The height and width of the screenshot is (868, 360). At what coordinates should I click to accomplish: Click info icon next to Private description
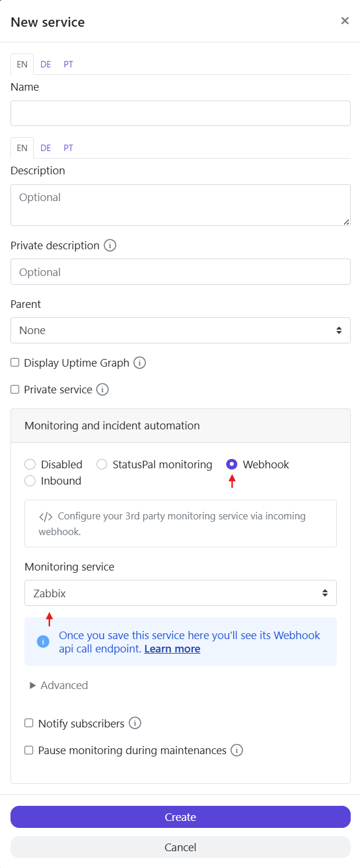[x=110, y=245]
